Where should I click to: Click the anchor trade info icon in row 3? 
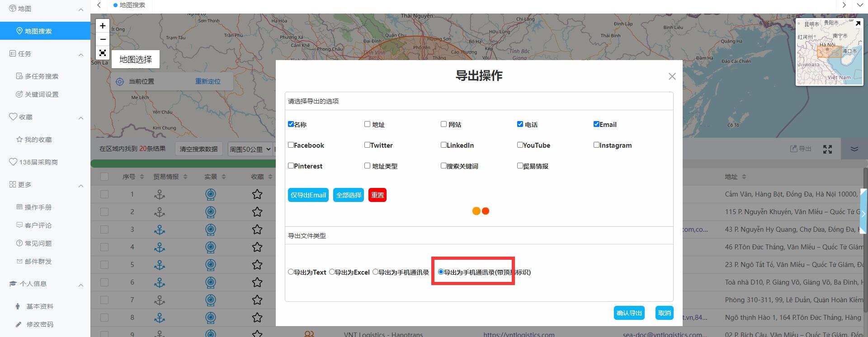[160, 229]
